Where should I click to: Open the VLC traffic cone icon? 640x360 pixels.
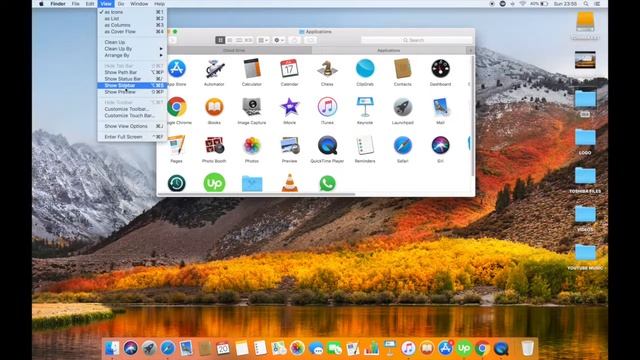tap(289, 183)
